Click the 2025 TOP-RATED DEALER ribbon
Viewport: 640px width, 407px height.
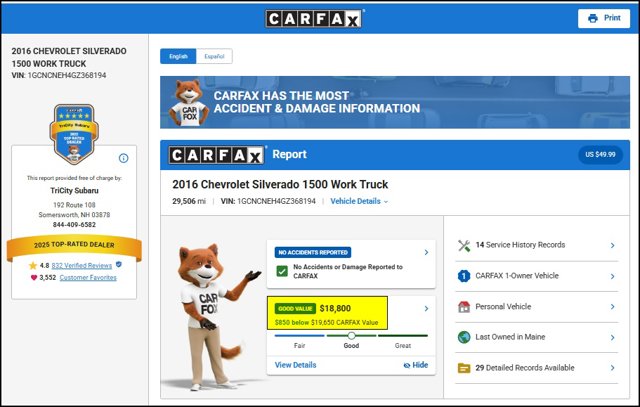tap(74, 246)
